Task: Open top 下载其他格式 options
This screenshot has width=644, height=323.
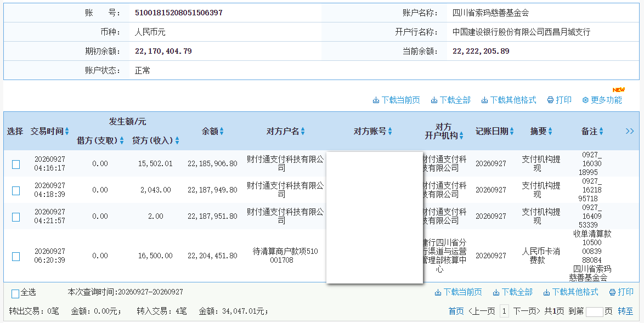Action: pyautogui.click(x=509, y=100)
